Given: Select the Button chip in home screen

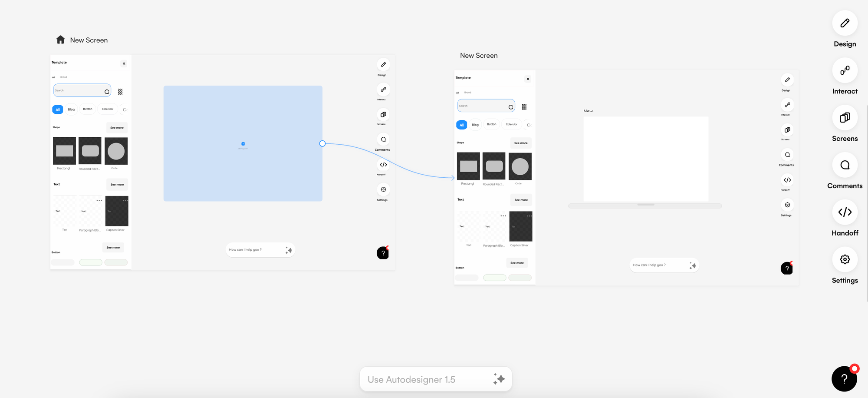Looking at the screenshot, I should 88,109.
